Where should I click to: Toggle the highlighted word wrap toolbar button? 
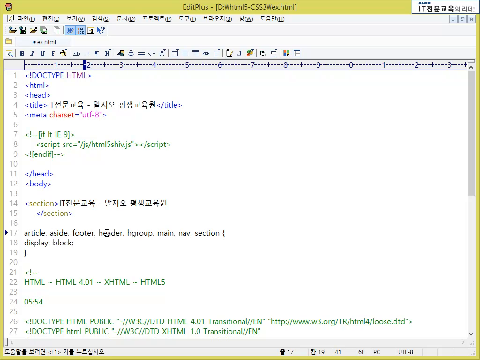[70, 31]
